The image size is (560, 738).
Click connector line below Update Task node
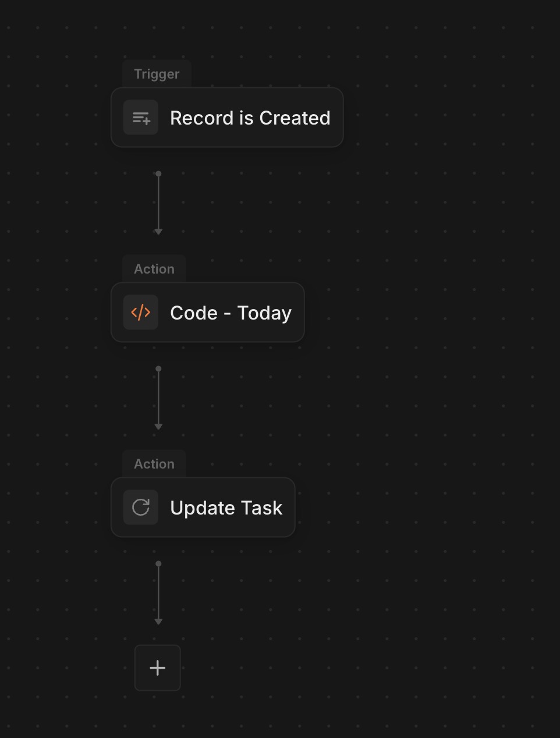point(158,592)
